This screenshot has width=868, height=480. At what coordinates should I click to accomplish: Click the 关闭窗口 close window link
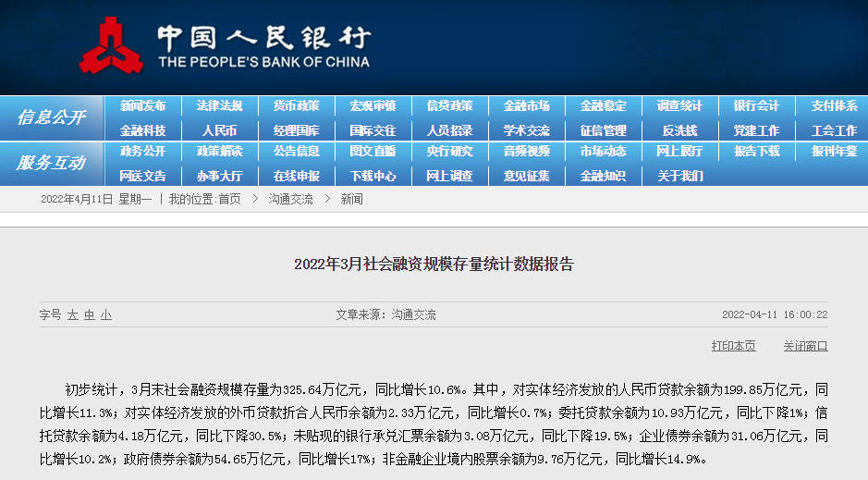(x=805, y=346)
